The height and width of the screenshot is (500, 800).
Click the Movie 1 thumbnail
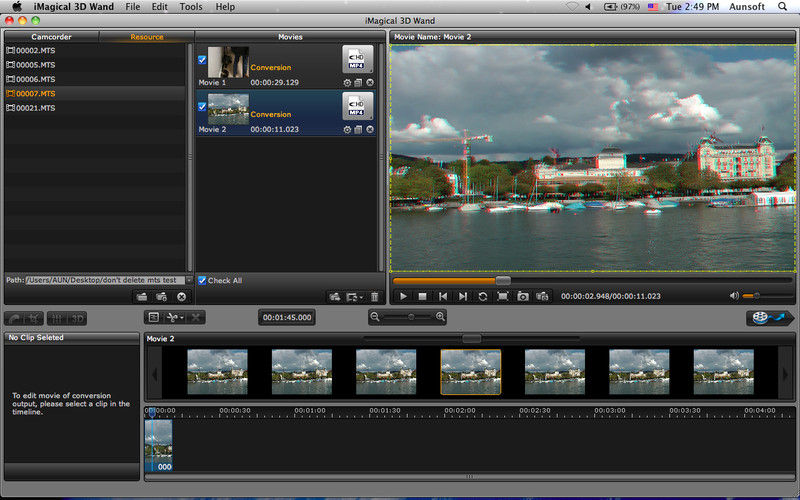click(229, 62)
